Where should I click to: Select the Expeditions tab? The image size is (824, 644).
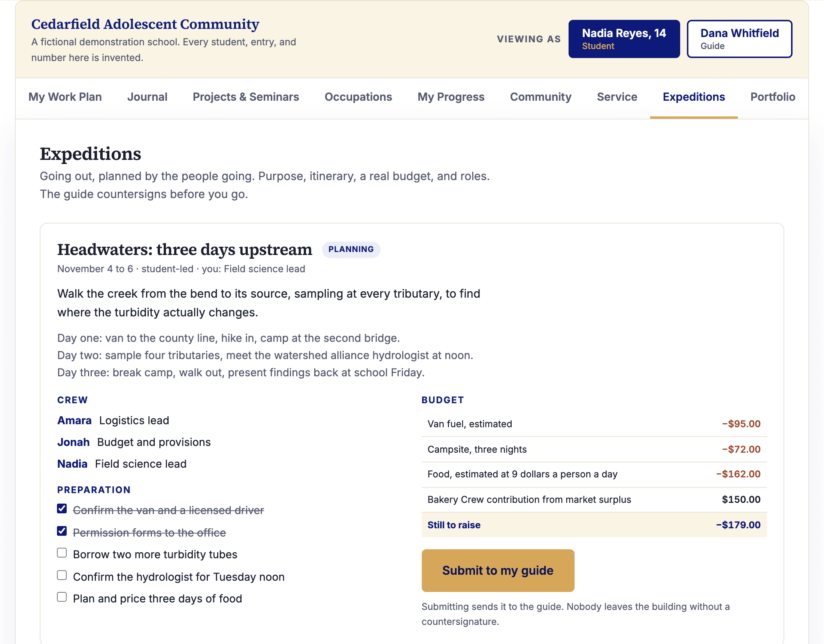[x=694, y=97]
